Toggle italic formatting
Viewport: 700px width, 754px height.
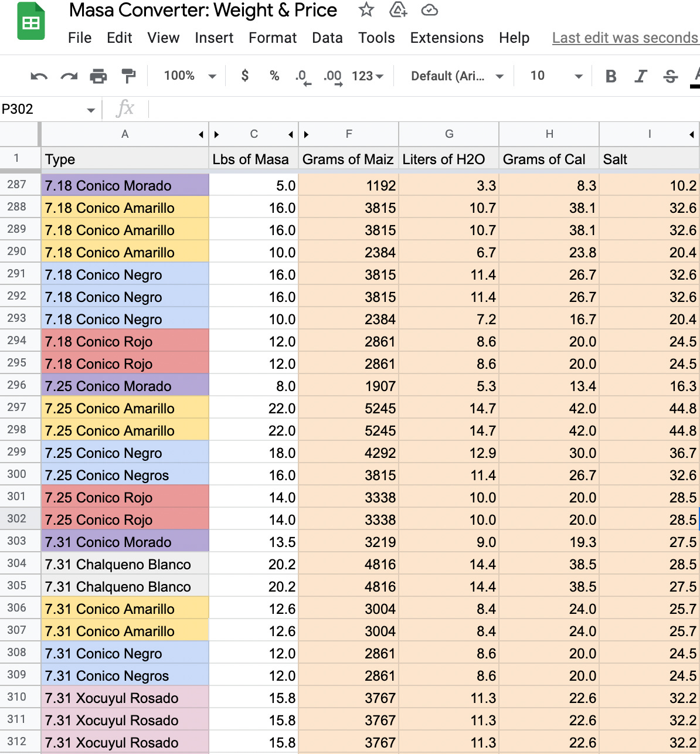pyautogui.click(x=641, y=76)
